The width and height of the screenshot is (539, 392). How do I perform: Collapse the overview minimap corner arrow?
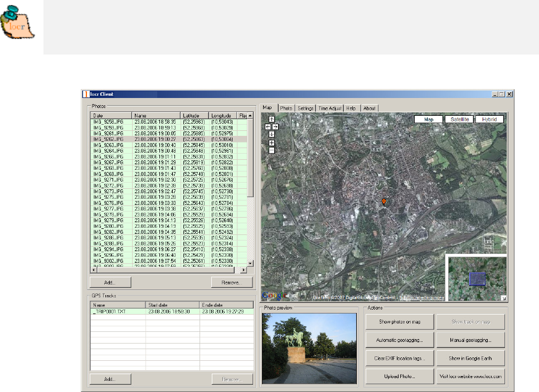(x=503, y=298)
